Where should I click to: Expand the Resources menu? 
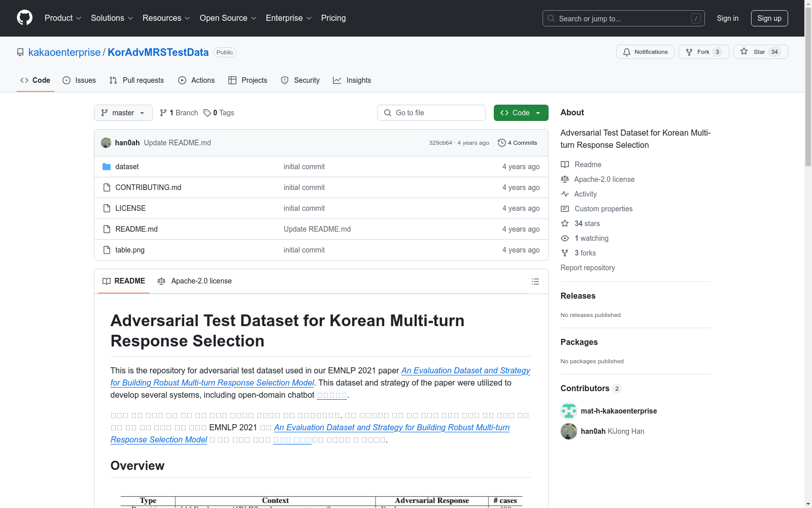(x=166, y=18)
